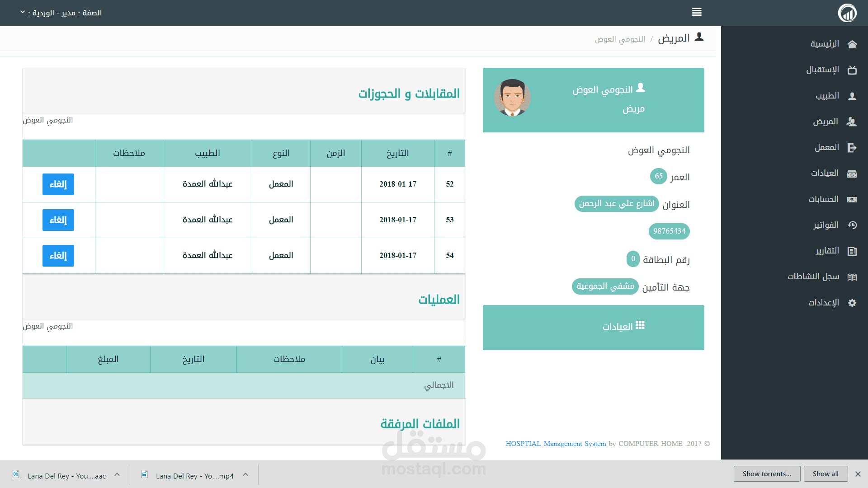Cancel appointment number 54

[58, 256]
